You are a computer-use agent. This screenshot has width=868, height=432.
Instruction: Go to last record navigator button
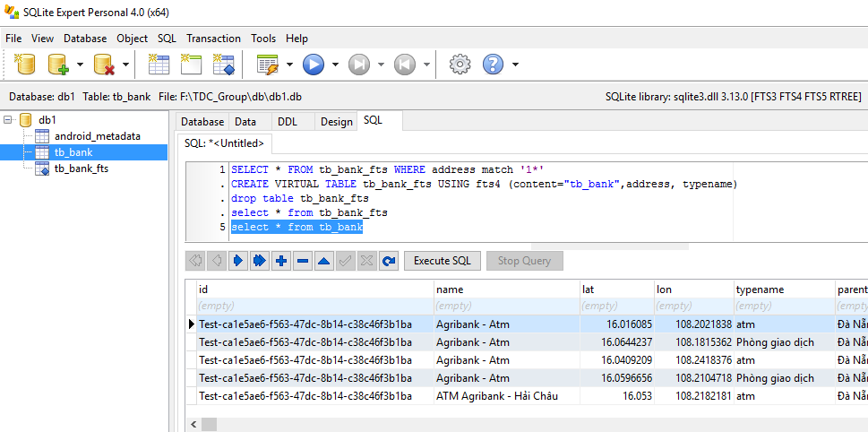click(x=260, y=261)
